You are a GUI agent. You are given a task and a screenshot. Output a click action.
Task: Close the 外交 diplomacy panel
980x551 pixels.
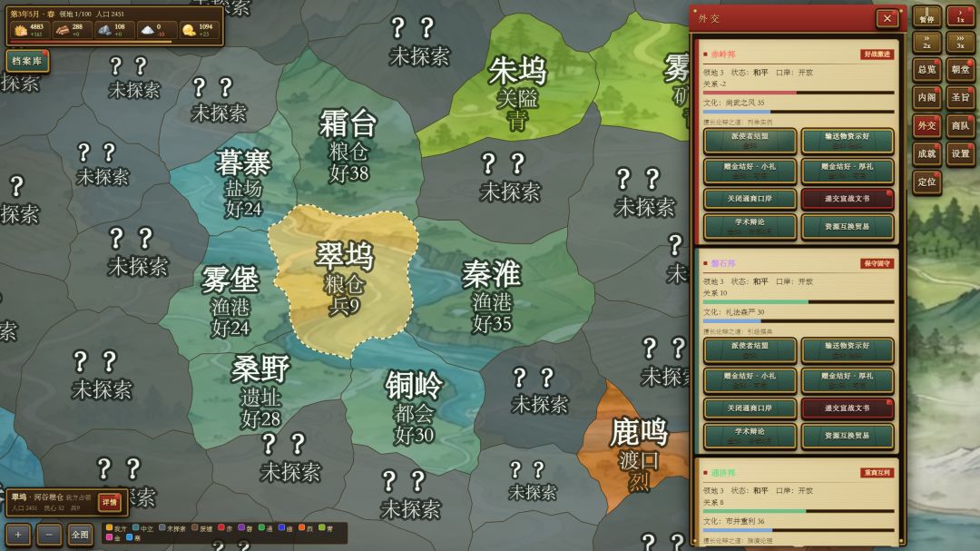[887, 18]
